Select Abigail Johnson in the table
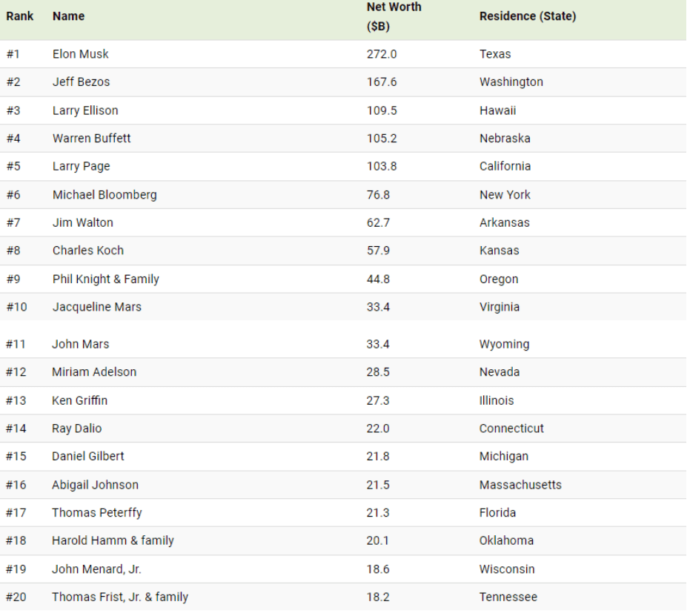690x616 pixels. coord(95,485)
